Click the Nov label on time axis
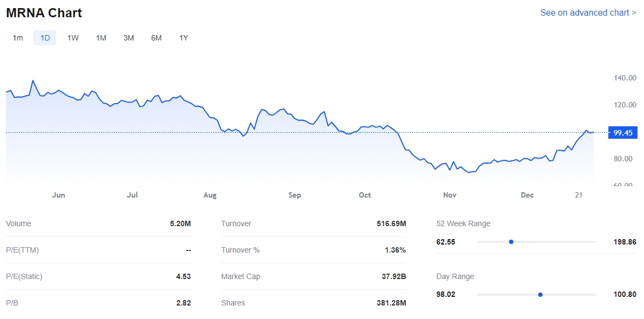 pyautogui.click(x=449, y=195)
